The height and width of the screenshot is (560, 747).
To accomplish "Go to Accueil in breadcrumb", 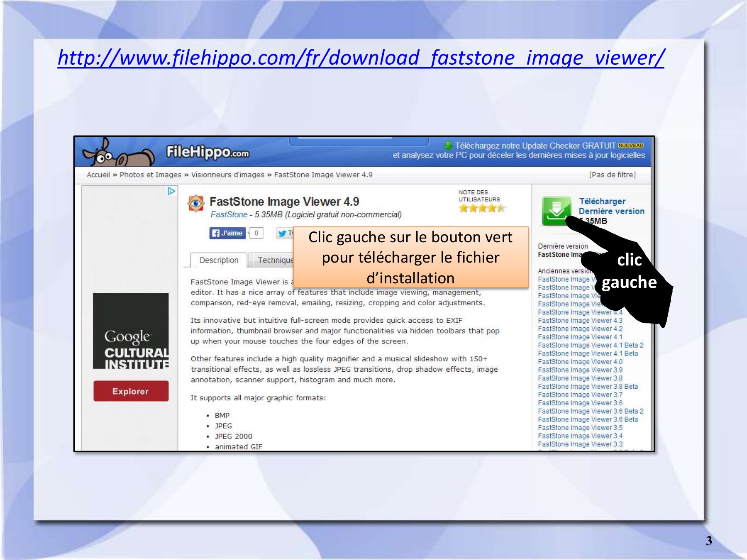I will (98, 175).
